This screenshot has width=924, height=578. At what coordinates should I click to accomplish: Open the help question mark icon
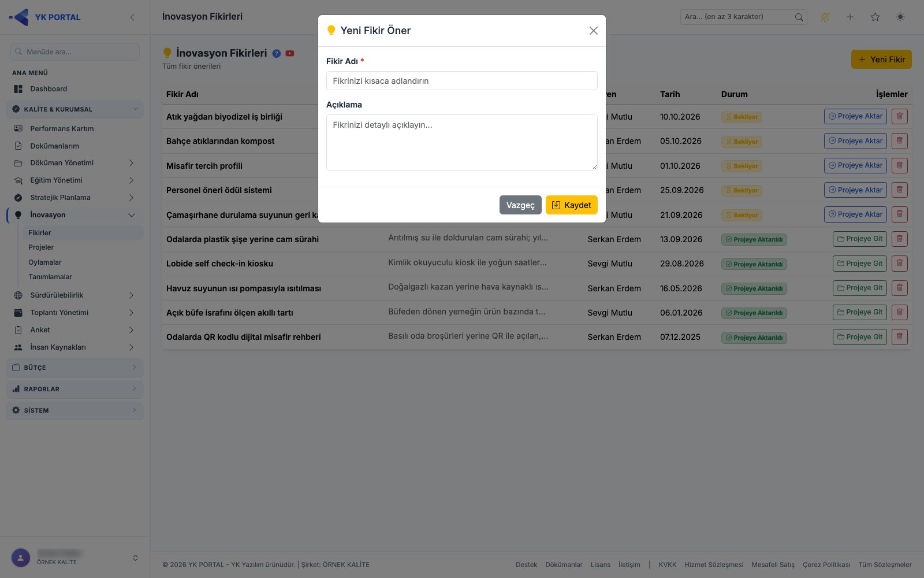(277, 53)
